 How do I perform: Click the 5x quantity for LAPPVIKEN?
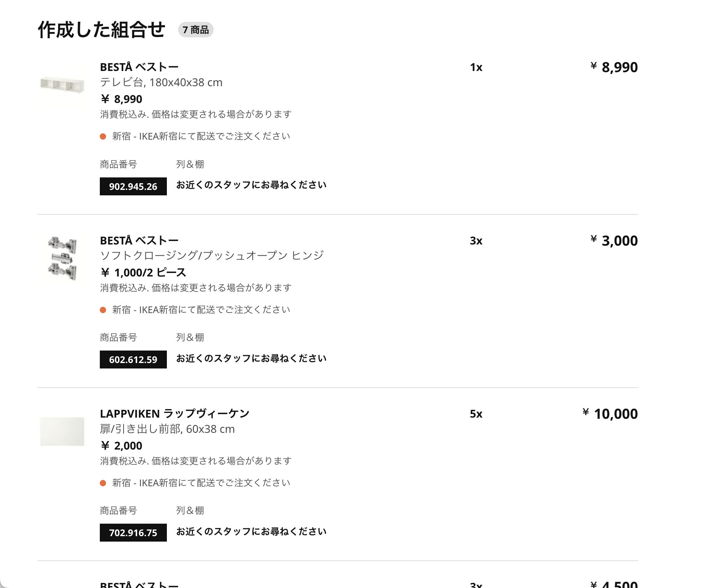[476, 414]
